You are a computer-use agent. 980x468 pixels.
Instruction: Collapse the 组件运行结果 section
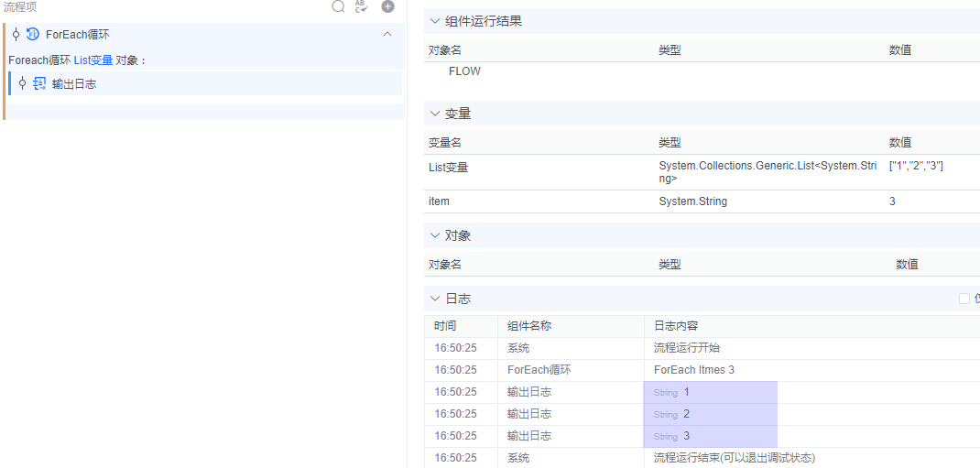coord(435,21)
